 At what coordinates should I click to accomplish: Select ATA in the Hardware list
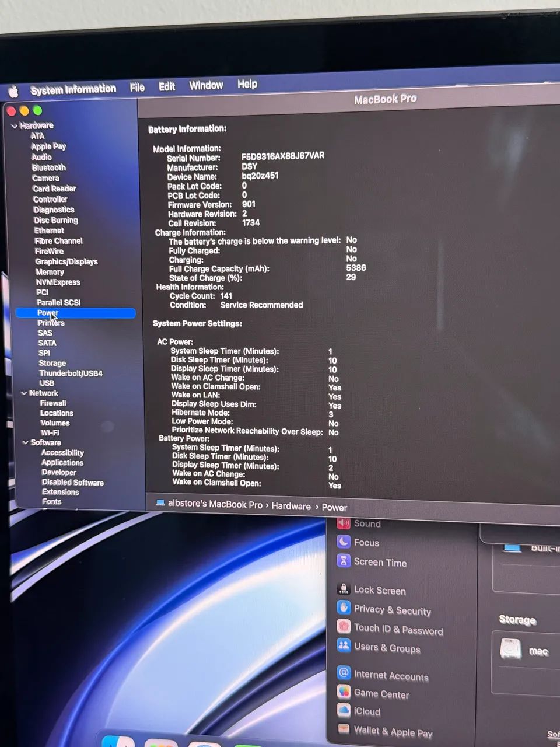37,136
